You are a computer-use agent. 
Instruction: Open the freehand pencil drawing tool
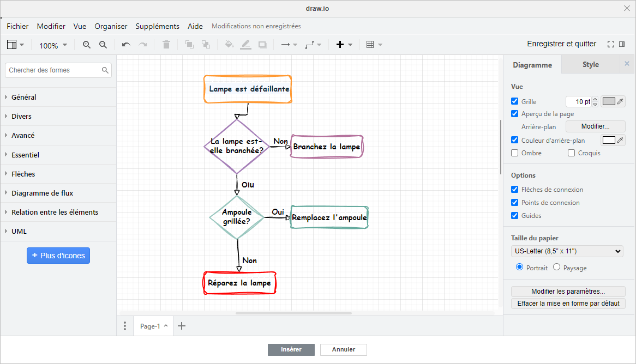pos(245,44)
